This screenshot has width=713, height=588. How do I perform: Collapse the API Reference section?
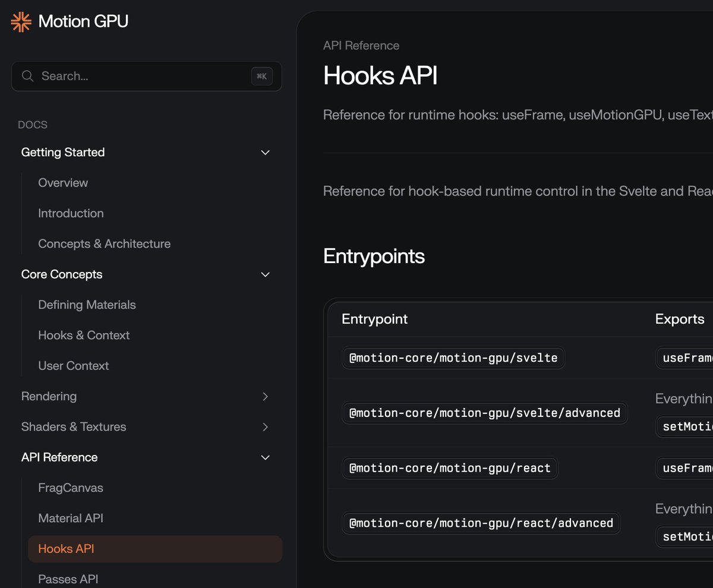[x=265, y=457]
